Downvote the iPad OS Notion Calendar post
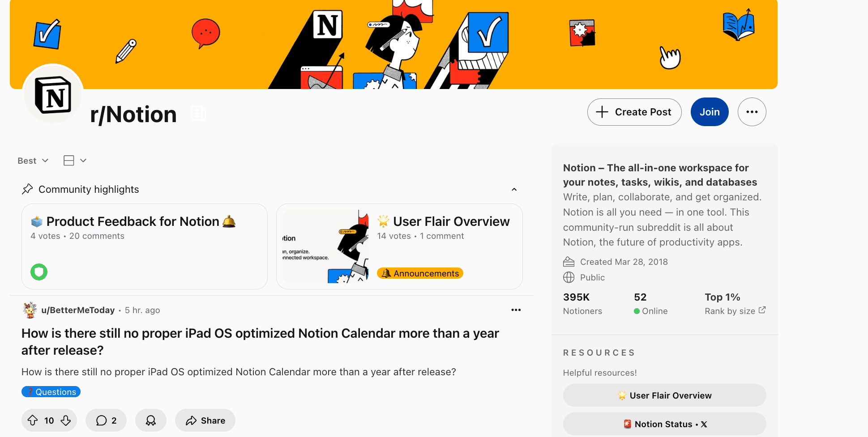 (66, 420)
